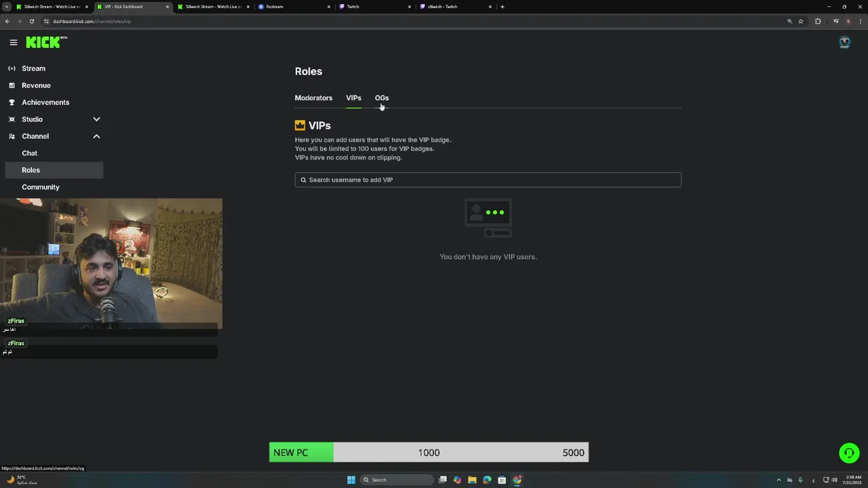The height and width of the screenshot is (488, 868).
Task: Select the VIPs tab
Action: pos(353,98)
